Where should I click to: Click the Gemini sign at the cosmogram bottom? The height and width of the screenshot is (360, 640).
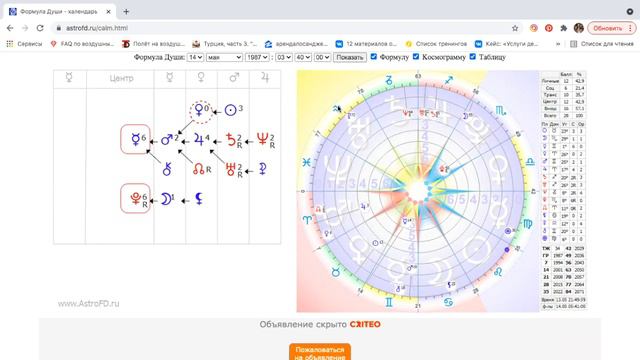(389, 302)
